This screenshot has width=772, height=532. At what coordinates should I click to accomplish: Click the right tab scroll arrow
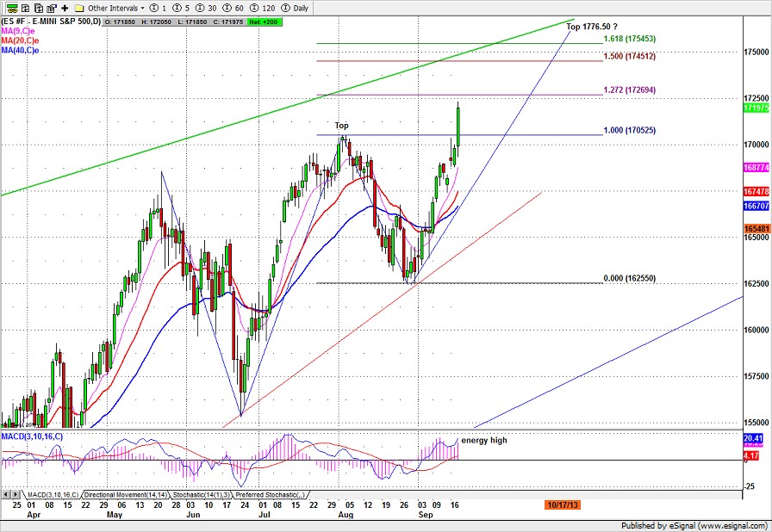[x=16, y=495]
